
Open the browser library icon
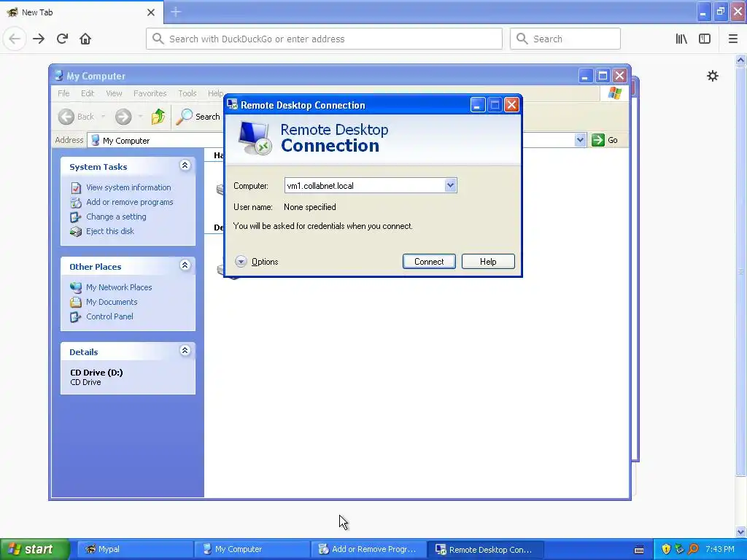click(x=681, y=39)
